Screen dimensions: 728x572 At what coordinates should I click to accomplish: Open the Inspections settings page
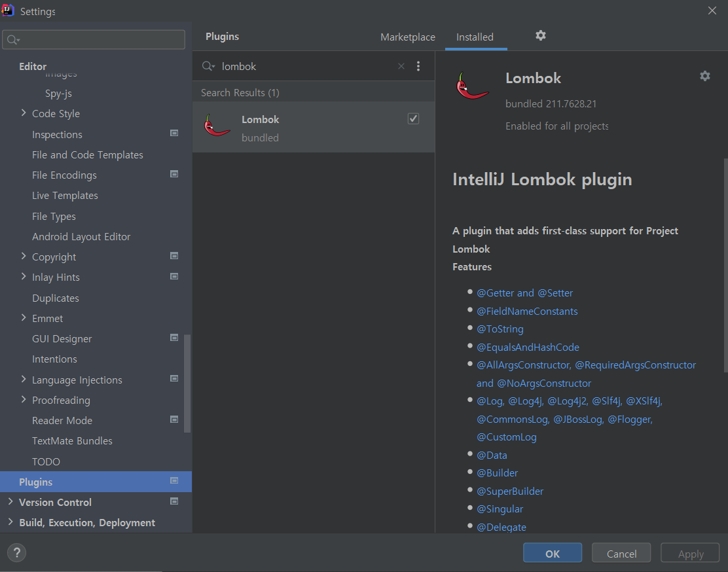(57, 135)
